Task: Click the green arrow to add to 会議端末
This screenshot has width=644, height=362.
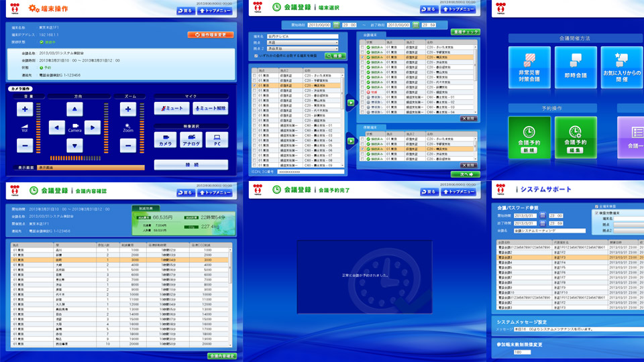Action: tap(351, 103)
